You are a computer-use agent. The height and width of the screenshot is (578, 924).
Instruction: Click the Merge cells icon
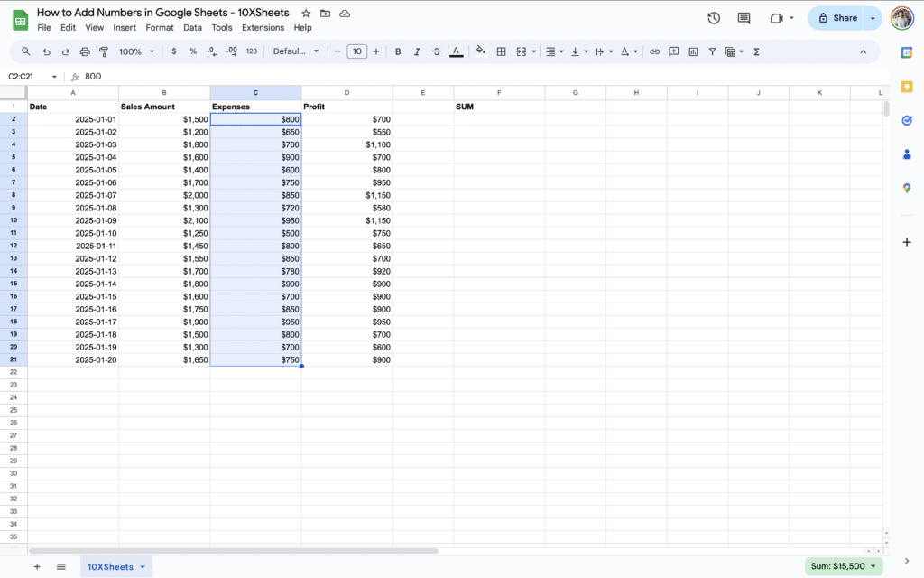click(x=522, y=51)
